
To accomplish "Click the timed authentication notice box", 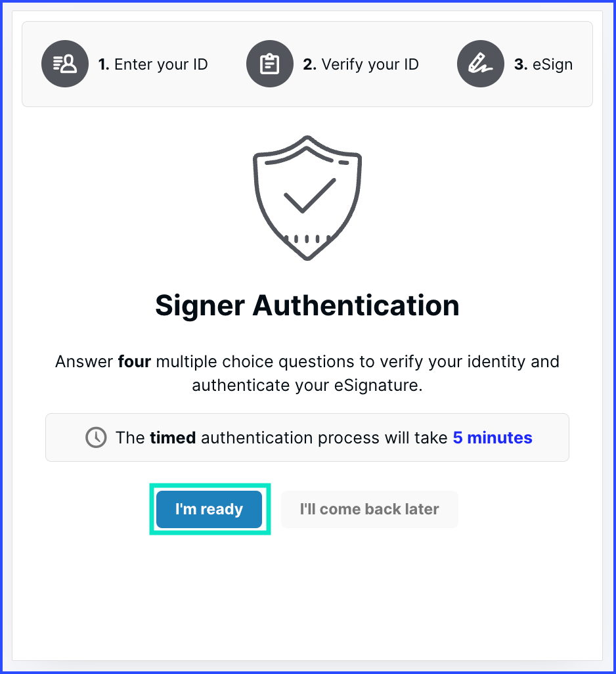I will tap(307, 438).
